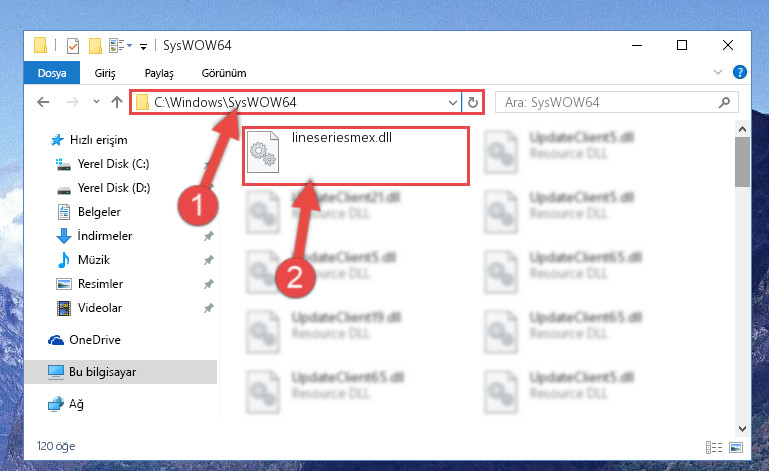
Task: Switch to the Görünüm ribbon tab
Action: click(x=224, y=73)
